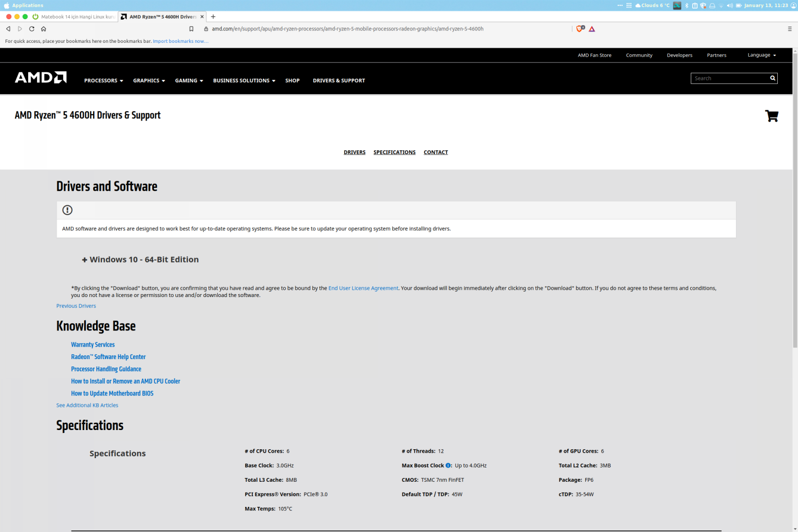
Task: Switch to the Matebook 14 browser tab
Action: [73, 17]
